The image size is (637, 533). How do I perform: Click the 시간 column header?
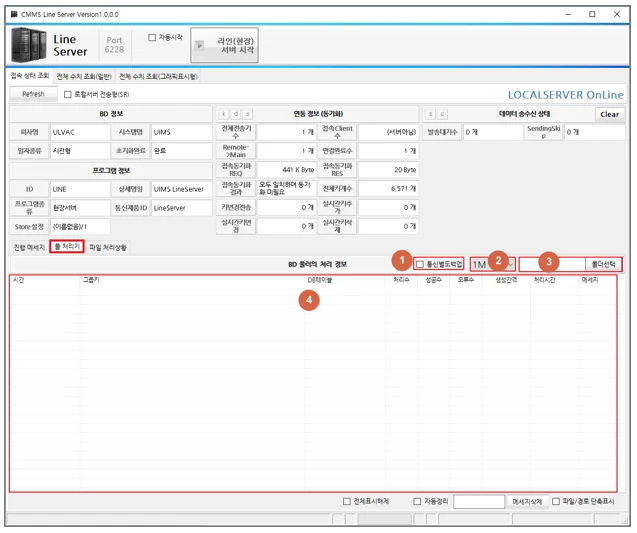[45, 280]
